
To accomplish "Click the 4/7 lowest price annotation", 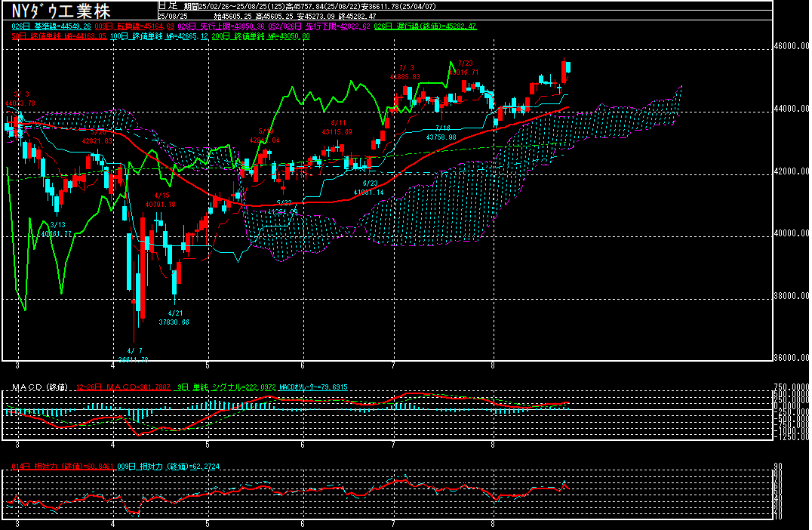I will pyautogui.click(x=134, y=356).
